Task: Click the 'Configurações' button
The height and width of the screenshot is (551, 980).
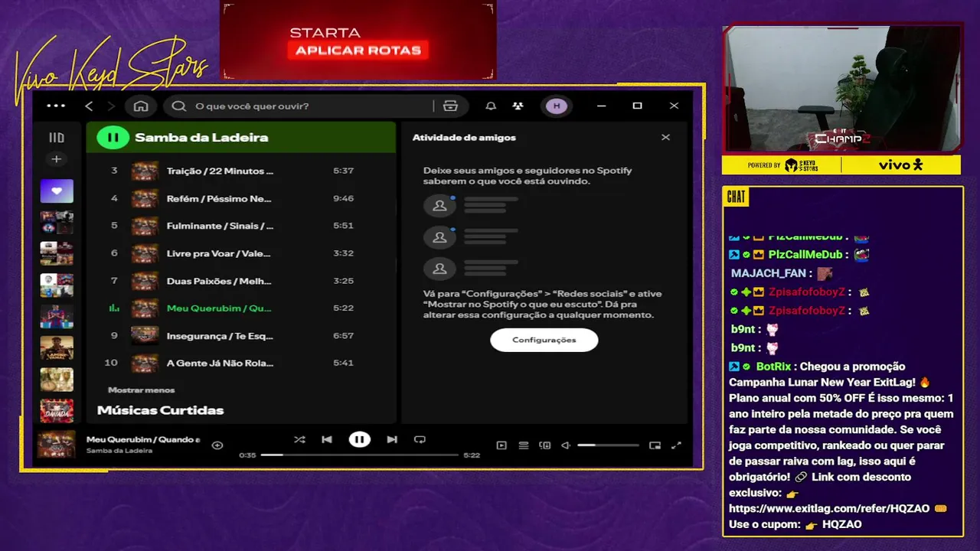Action: (544, 340)
